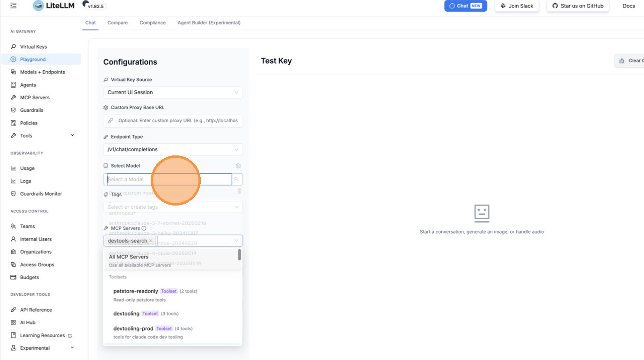Click the Chat NEW button
The width and height of the screenshot is (644, 360).
click(x=466, y=6)
